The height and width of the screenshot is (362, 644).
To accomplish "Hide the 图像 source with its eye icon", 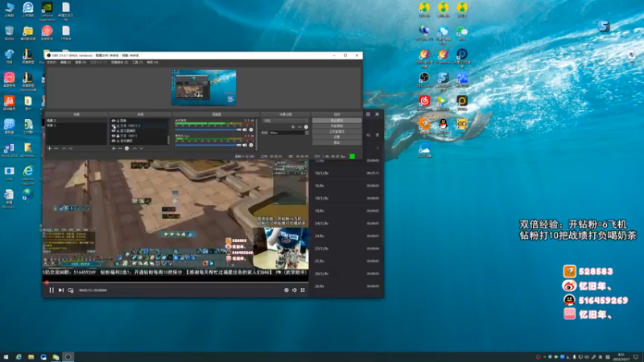I will coord(114,121).
